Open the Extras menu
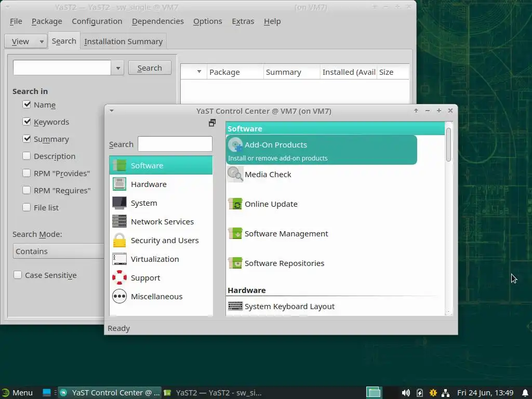 (243, 21)
